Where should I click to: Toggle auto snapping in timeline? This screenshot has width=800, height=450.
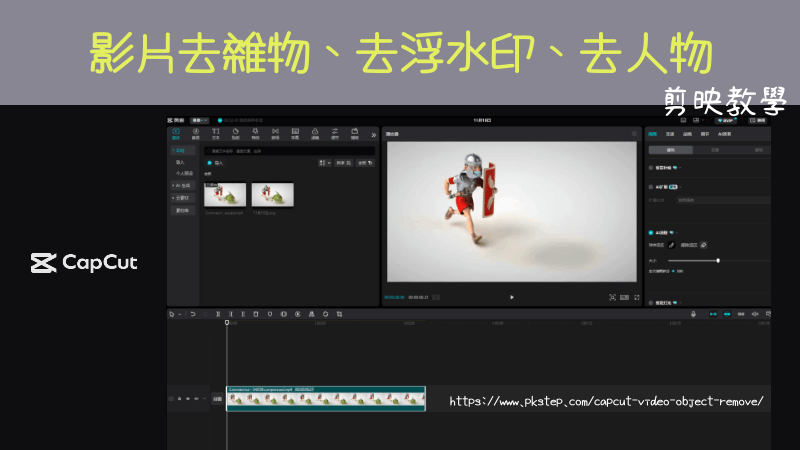click(727, 314)
